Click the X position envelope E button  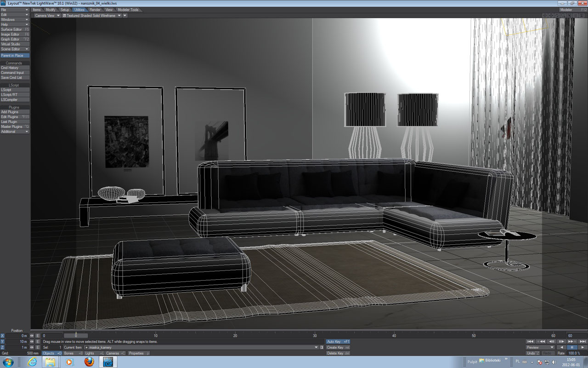click(38, 336)
